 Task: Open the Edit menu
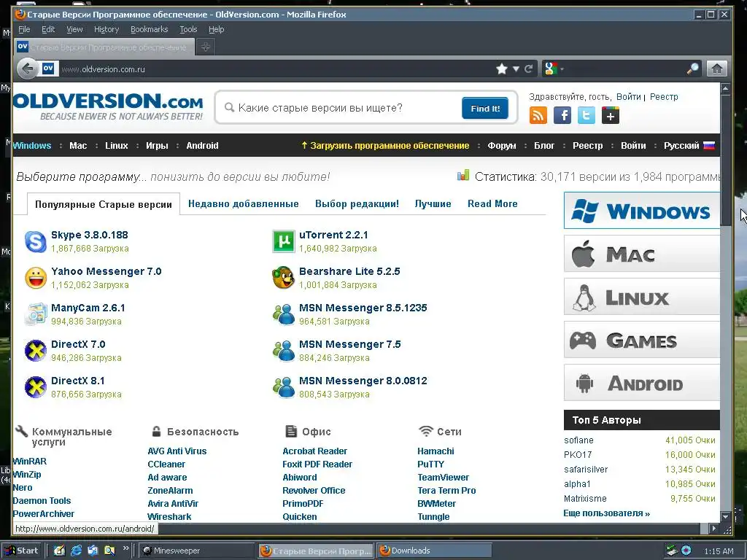tap(48, 29)
